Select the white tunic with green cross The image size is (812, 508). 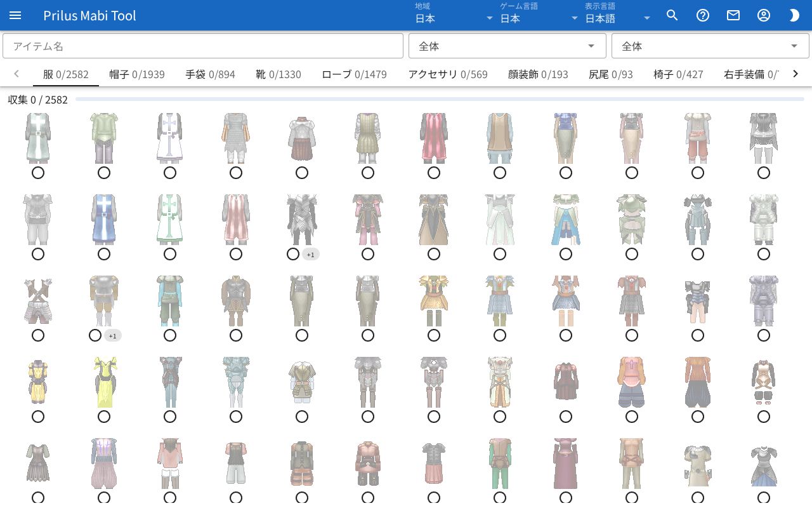click(x=170, y=219)
